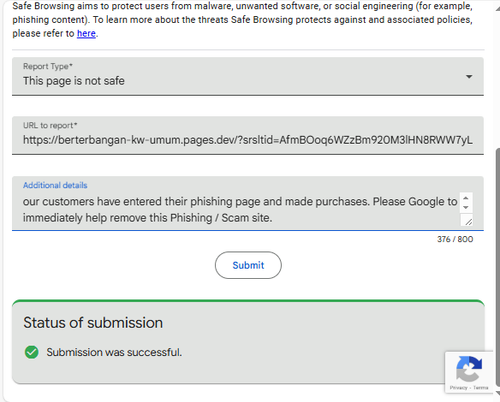
Task: Open the reCAPTCHA Privacy link
Action: tap(458, 388)
